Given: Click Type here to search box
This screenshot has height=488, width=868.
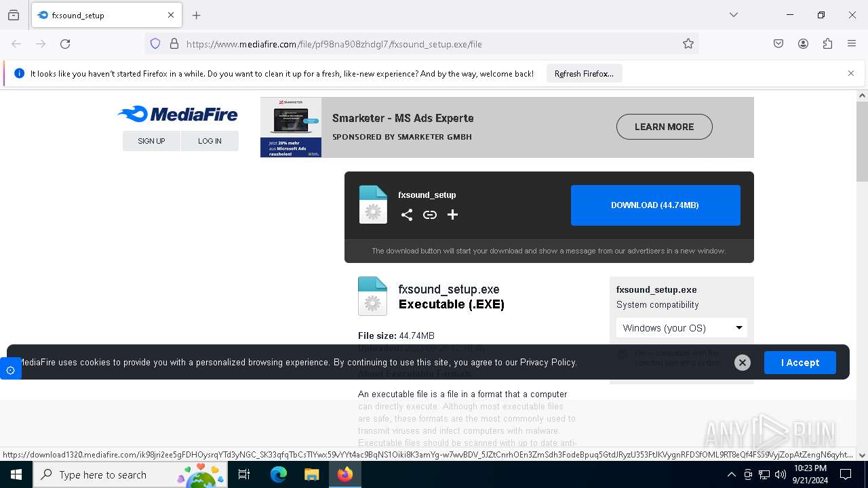Looking at the screenshot, I should (x=130, y=474).
